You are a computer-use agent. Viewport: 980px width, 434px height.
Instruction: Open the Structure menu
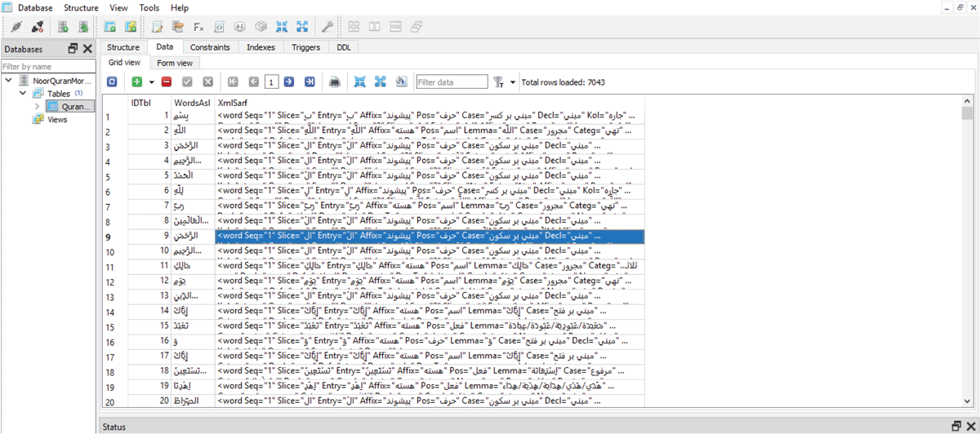pyautogui.click(x=81, y=7)
